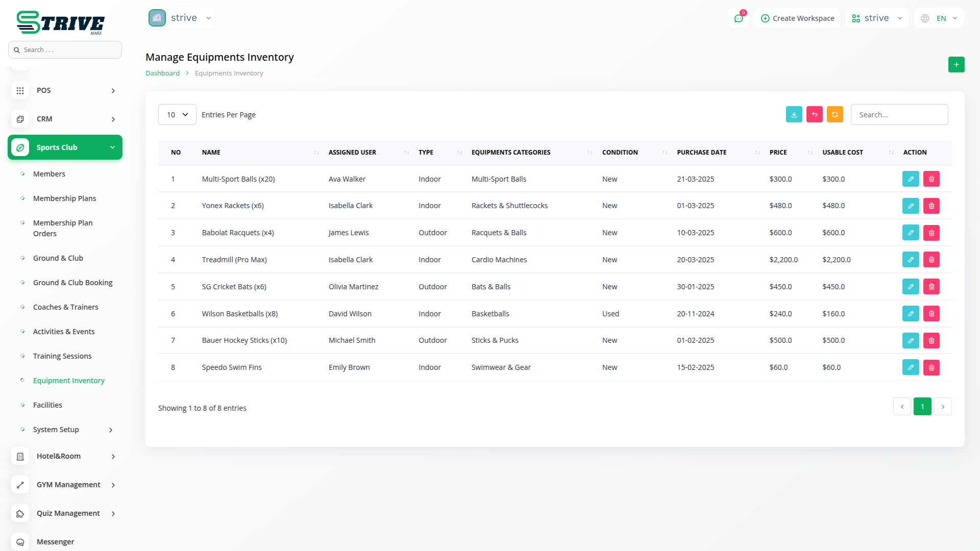Image resolution: width=980 pixels, height=551 pixels.
Task: Sort table by Purchase Date column
Action: coord(757,153)
